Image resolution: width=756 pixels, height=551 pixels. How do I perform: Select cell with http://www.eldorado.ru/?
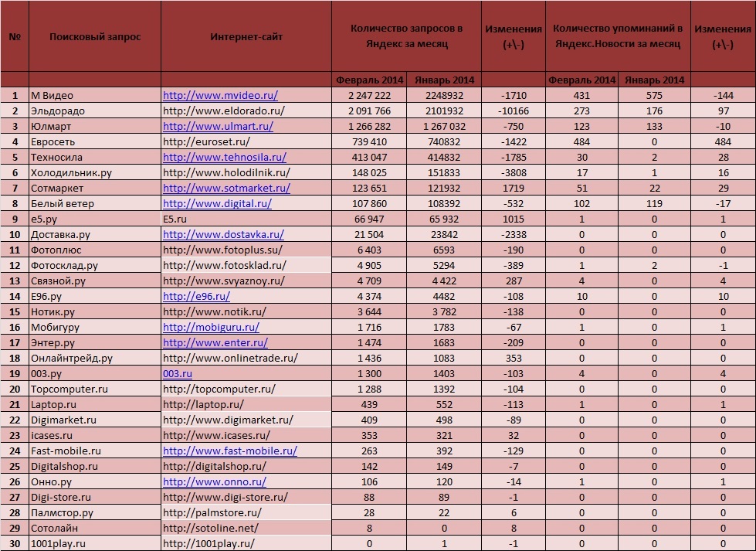[246, 111]
